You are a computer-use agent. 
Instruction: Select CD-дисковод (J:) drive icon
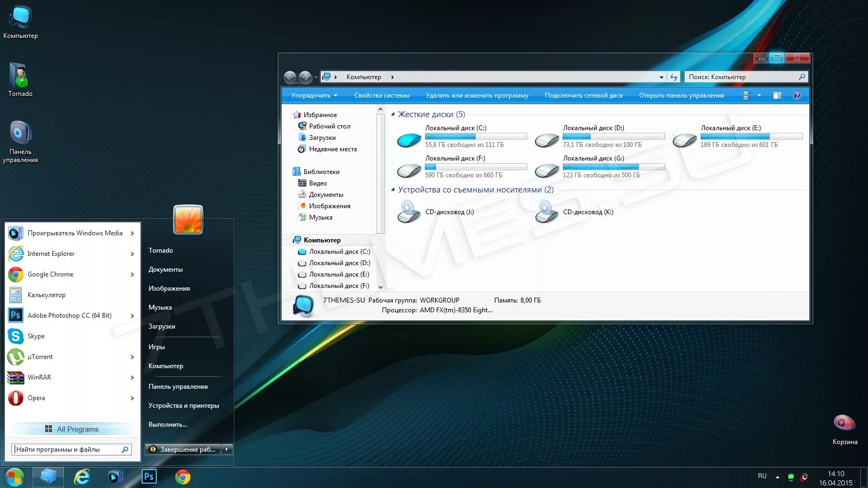409,211
